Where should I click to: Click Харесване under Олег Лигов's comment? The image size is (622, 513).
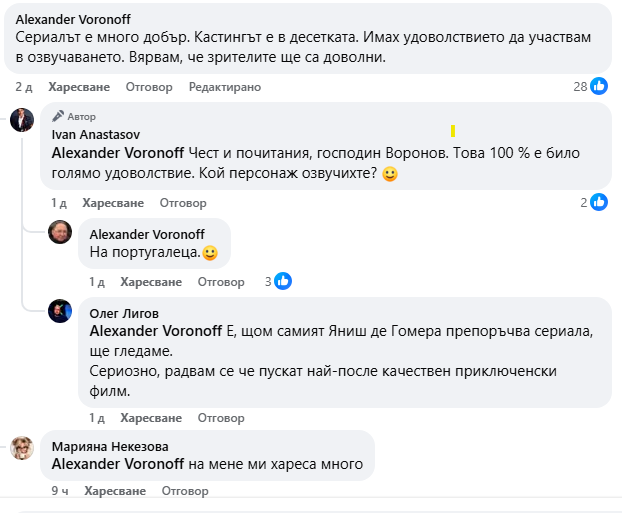point(151,418)
